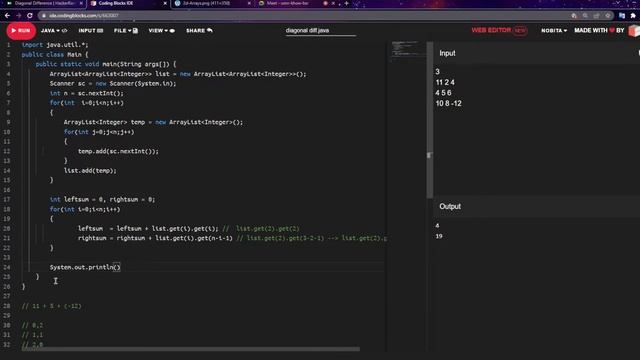Click line number 17 in the gutter

pos(7,200)
